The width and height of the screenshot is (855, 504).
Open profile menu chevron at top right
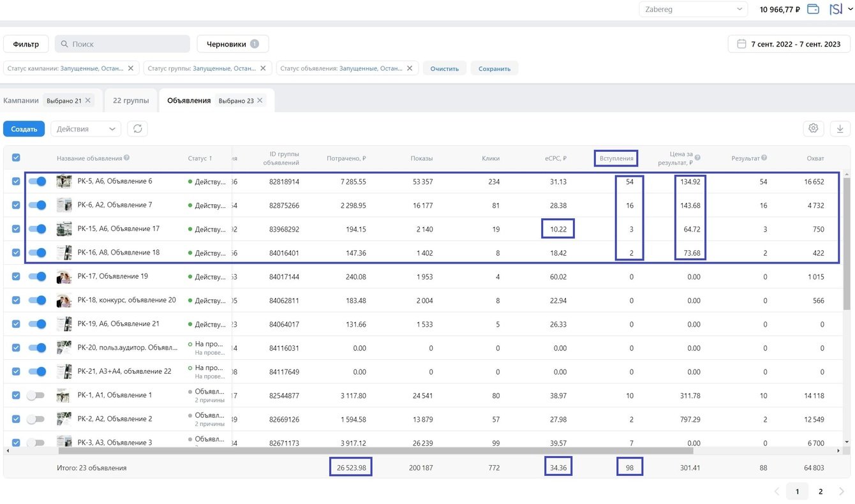(x=849, y=9)
